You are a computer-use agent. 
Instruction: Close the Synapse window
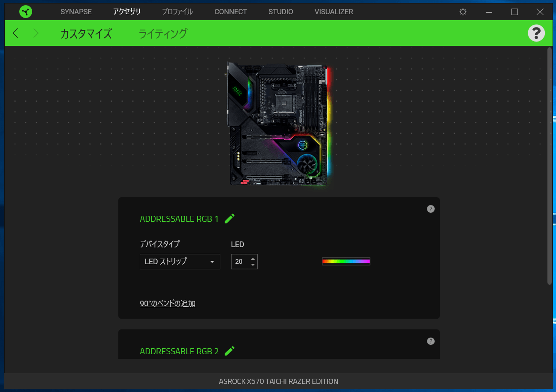point(540,12)
